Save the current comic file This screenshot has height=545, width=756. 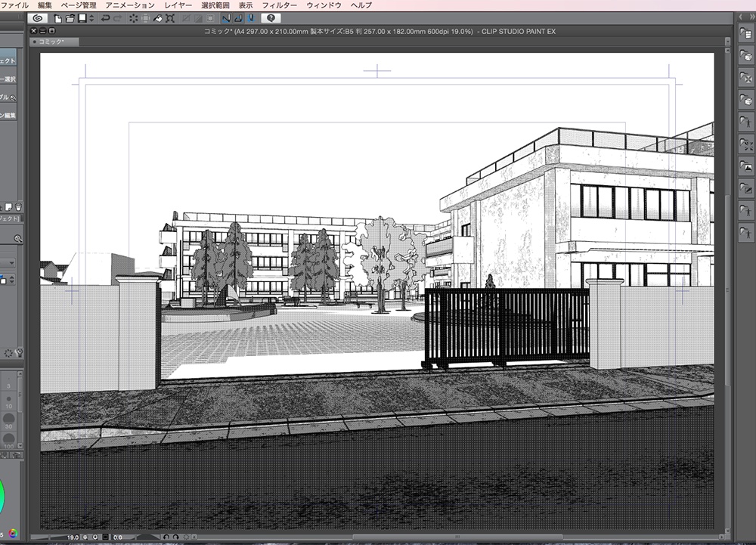(x=82, y=18)
